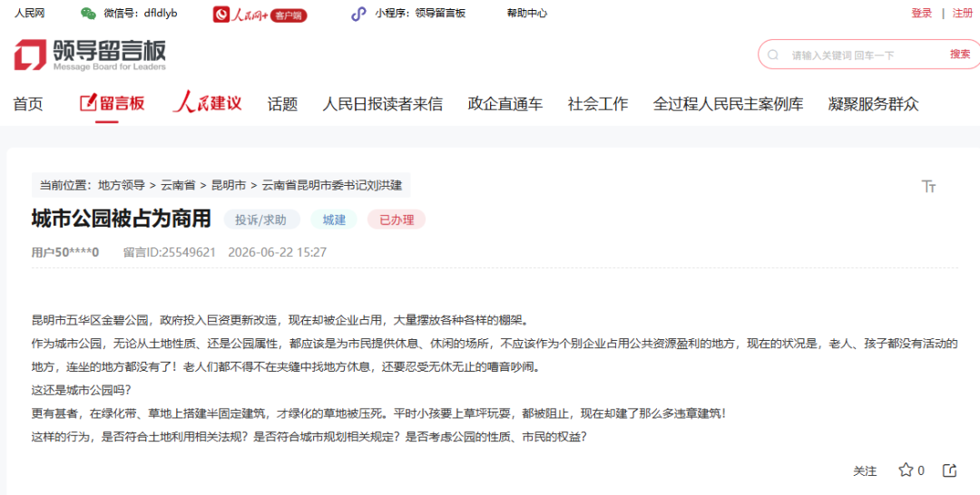Open the 人民网+ 客户端 logo link
This screenshot has height=495, width=980.
coord(260,15)
